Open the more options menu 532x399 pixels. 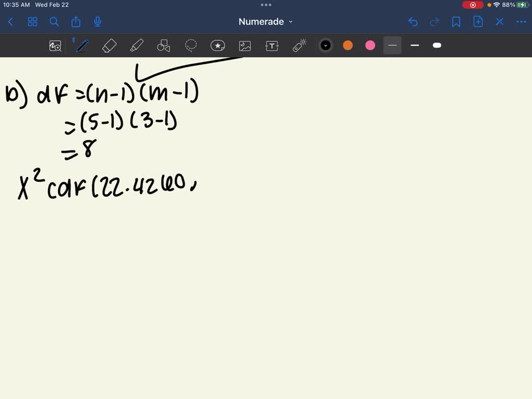tap(521, 21)
